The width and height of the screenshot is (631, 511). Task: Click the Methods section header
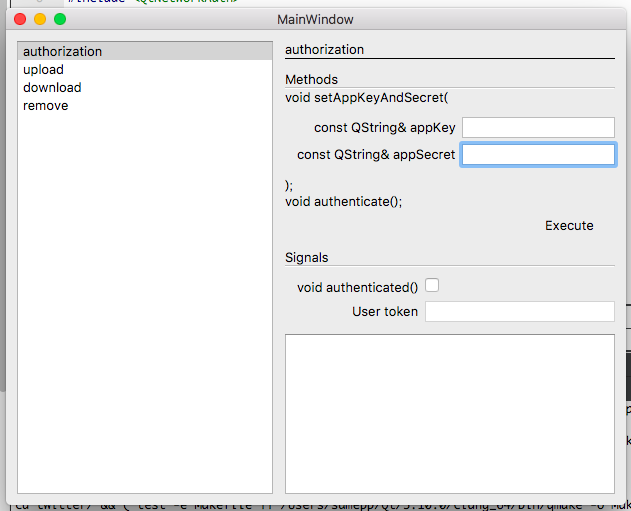(311, 80)
